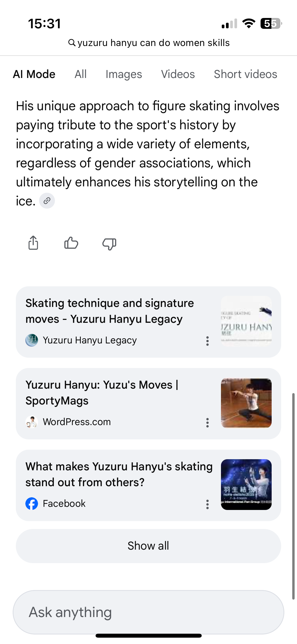297x644 pixels.
Task: Tap the SportyMags result thumbnail image
Action: pyautogui.click(x=246, y=403)
